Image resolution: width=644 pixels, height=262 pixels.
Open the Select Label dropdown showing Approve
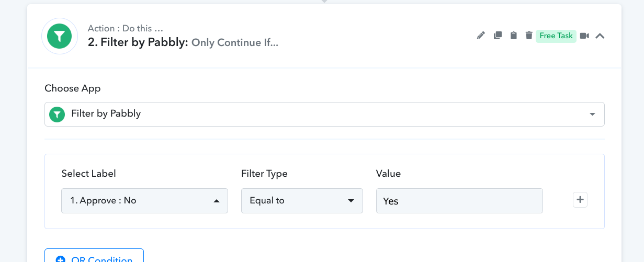coord(144,201)
